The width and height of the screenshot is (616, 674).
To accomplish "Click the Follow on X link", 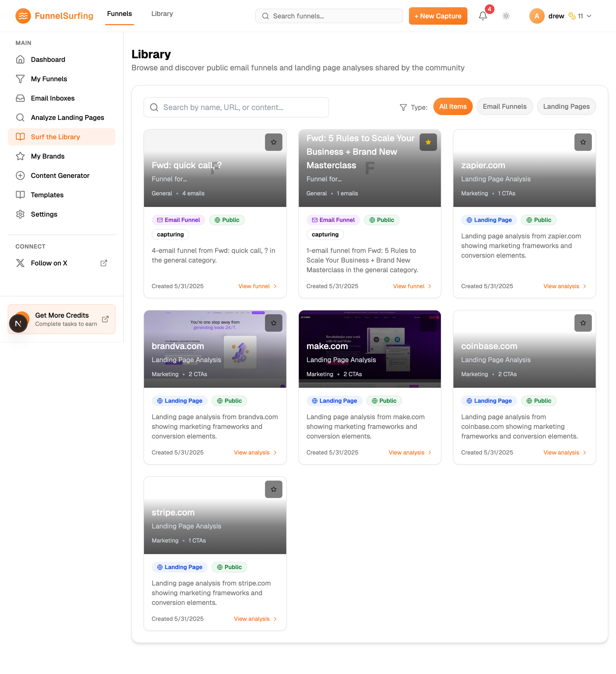I will 61,263.
